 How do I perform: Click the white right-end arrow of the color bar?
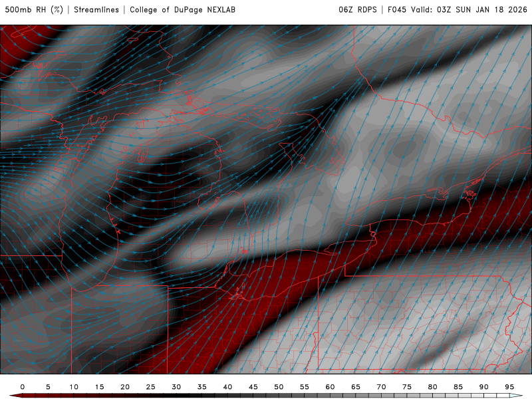pos(517,396)
